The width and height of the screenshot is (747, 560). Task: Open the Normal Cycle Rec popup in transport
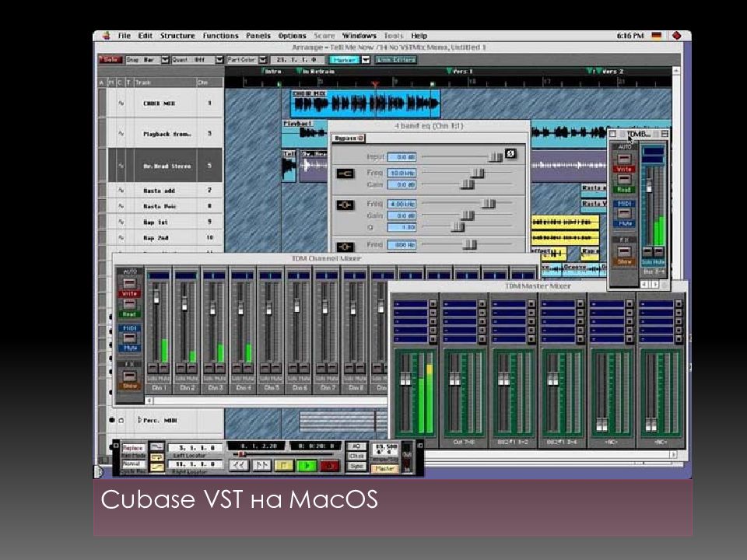(x=133, y=464)
